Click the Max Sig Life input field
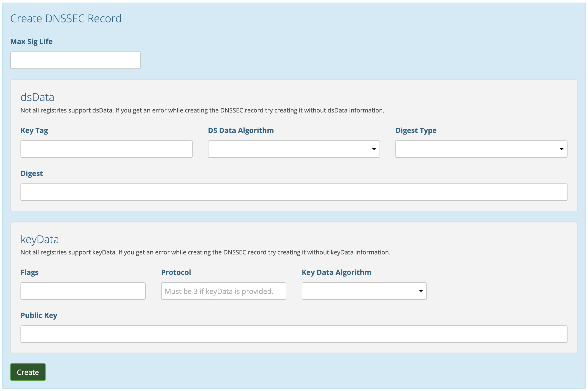Image resolution: width=588 pixels, height=391 pixels. 75,60
